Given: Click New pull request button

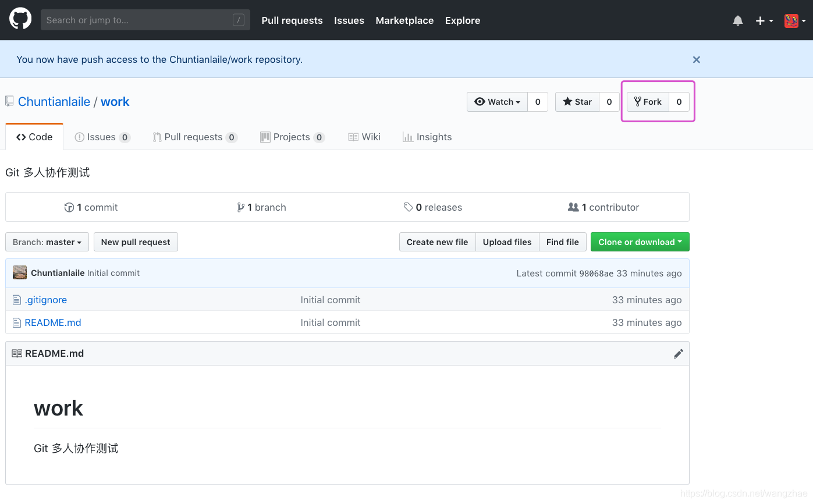Looking at the screenshot, I should 136,242.
